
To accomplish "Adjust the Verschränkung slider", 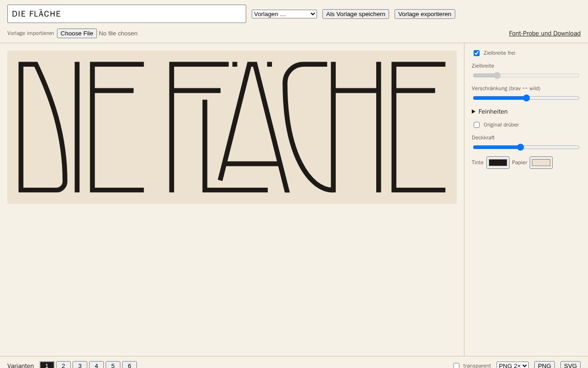I will 526,98.
